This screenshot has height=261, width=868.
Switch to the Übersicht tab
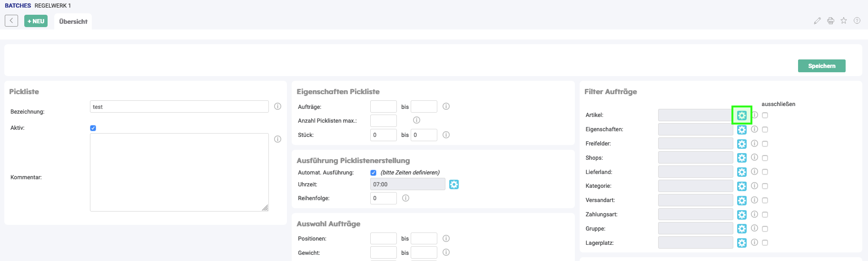pos(73,21)
